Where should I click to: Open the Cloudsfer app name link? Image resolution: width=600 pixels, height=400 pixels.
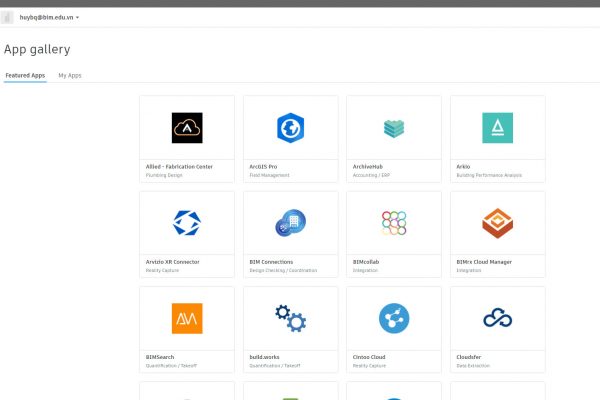pyautogui.click(x=471, y=356)
